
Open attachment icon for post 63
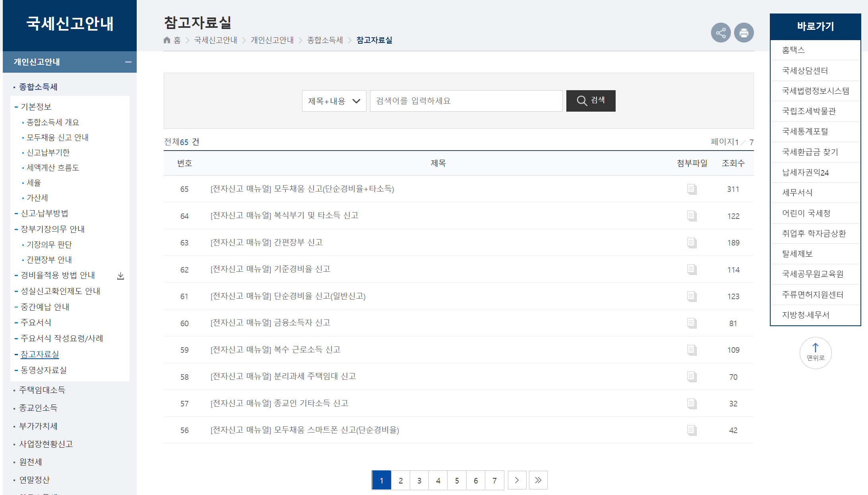[x=692, y=243]
